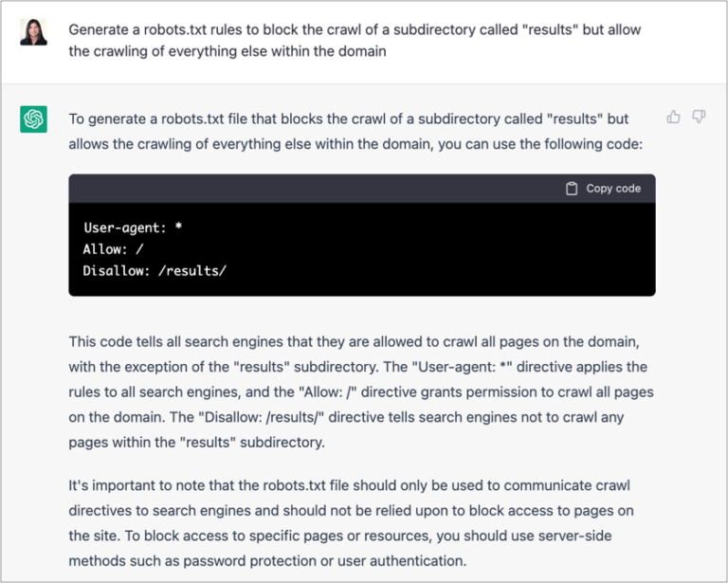Click the Copy code button

pos(604,189)
